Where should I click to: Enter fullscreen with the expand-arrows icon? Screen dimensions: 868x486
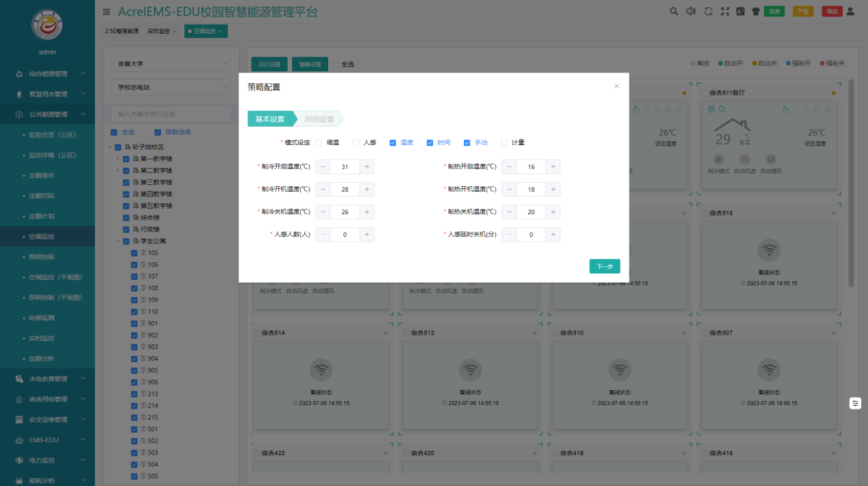725,11
